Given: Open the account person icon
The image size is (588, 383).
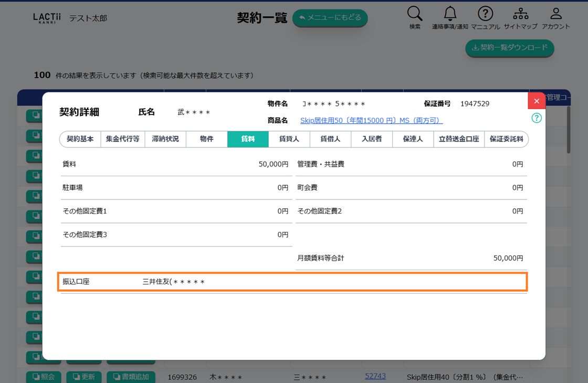Looking at the screenshot, I should 555,14.
